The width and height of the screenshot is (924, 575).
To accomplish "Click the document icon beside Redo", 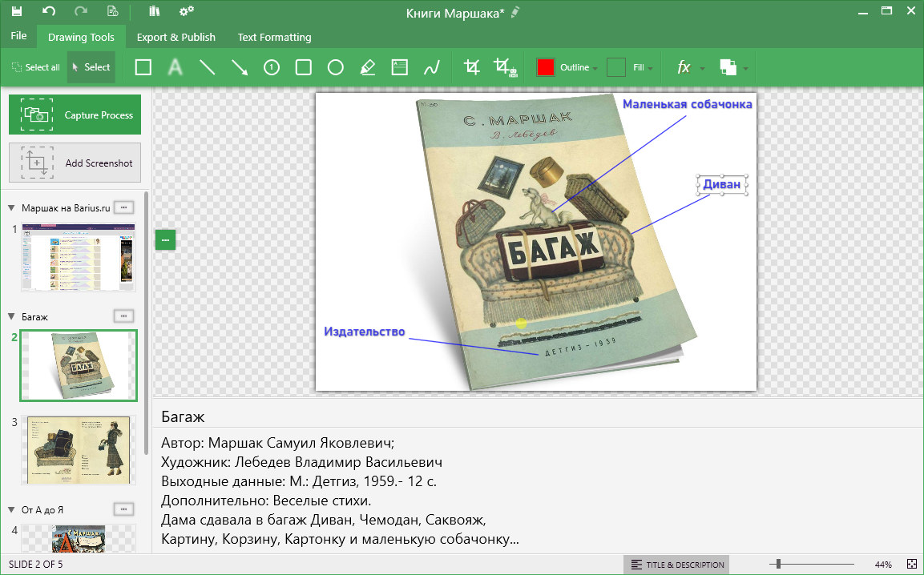I will tap(112, 11).
